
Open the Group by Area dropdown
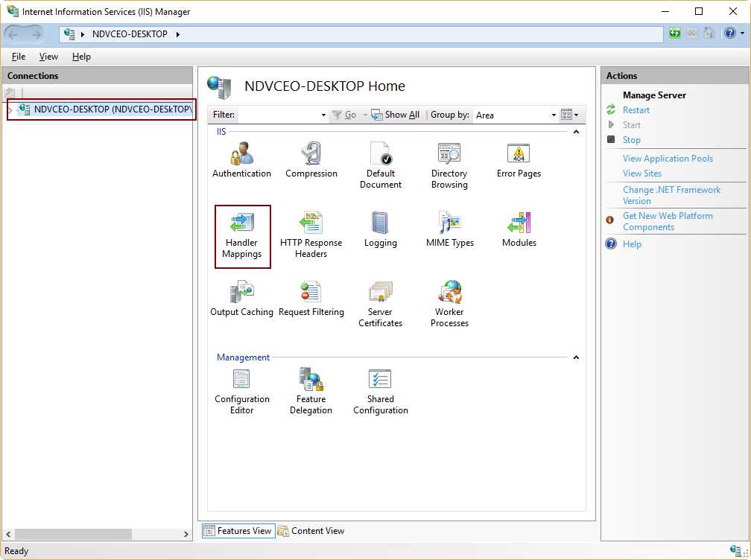click(551, 114)
